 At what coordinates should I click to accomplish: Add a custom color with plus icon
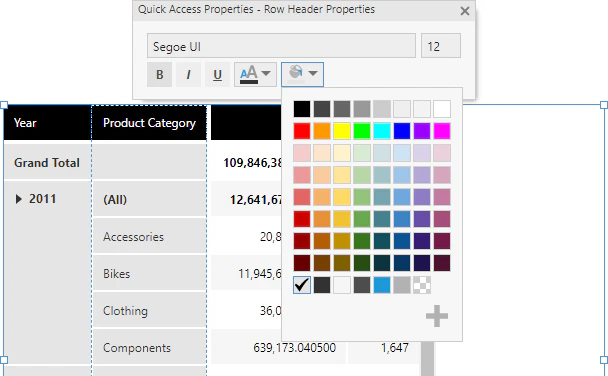pos(437,316)
